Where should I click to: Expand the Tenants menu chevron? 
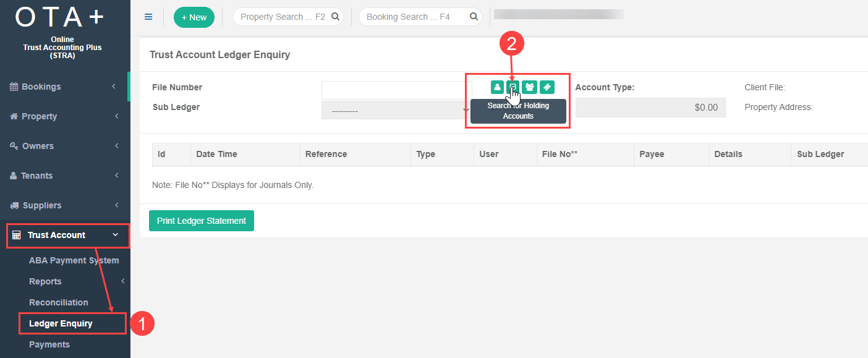click(x=116, y=176)
